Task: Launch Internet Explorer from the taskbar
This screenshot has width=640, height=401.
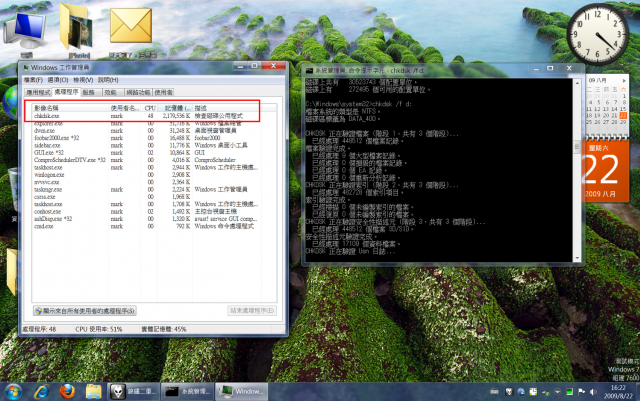Action: (x=41, y=391)
